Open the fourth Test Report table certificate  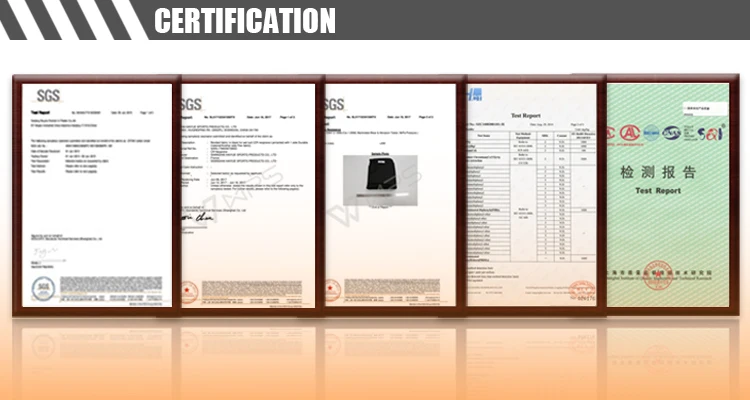point(530,190)
